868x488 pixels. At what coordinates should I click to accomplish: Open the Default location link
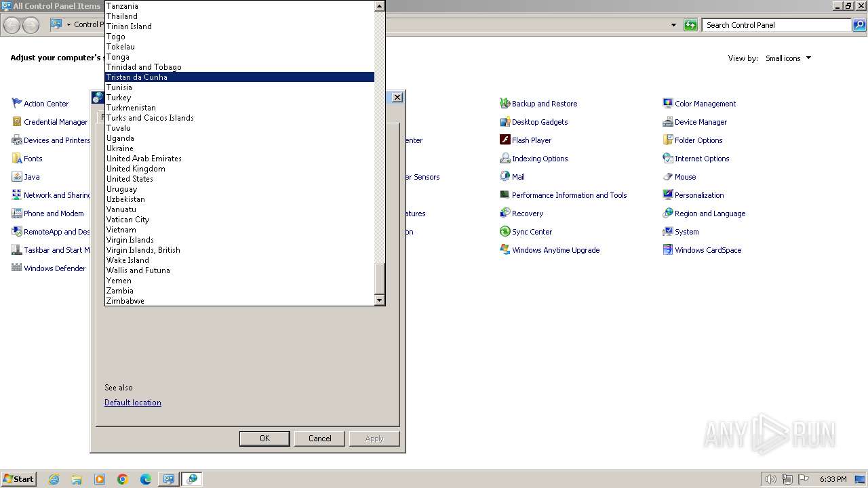pos(133,403)
